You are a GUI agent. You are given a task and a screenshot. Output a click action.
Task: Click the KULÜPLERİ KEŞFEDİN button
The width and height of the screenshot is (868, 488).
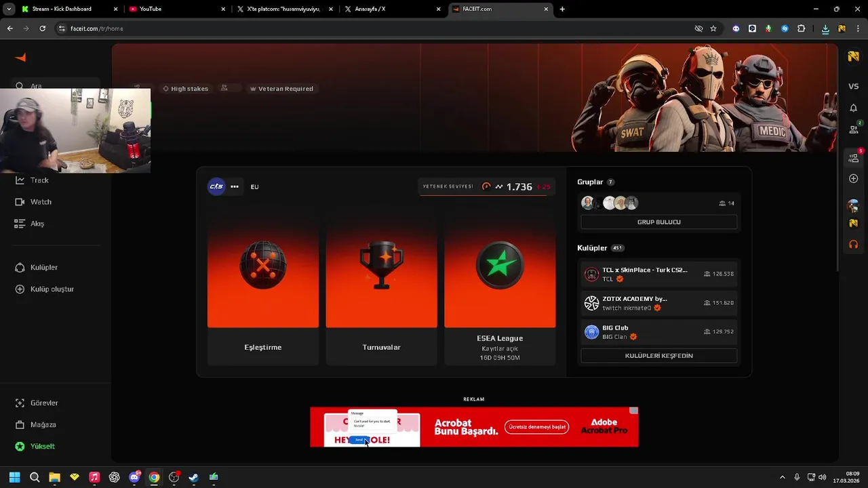pos(658,356)
